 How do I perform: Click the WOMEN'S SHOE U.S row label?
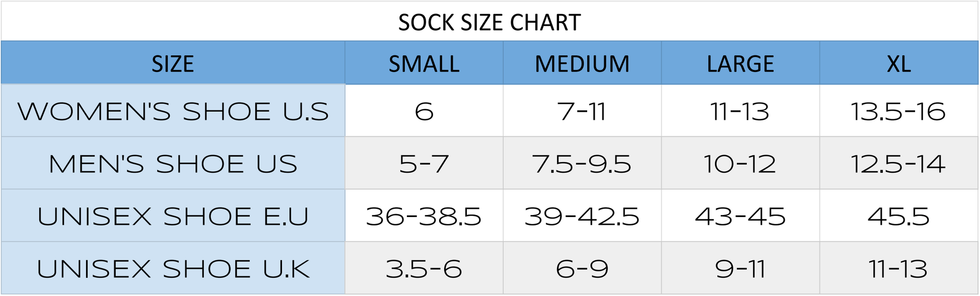tap(173, 111)
